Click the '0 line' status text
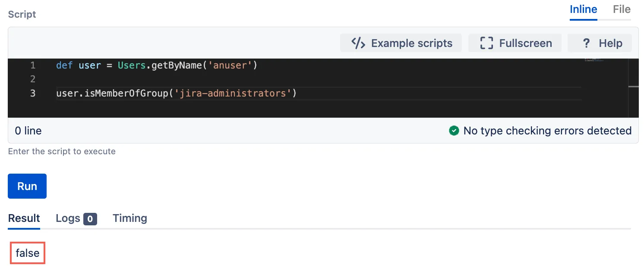 [28, 131]
